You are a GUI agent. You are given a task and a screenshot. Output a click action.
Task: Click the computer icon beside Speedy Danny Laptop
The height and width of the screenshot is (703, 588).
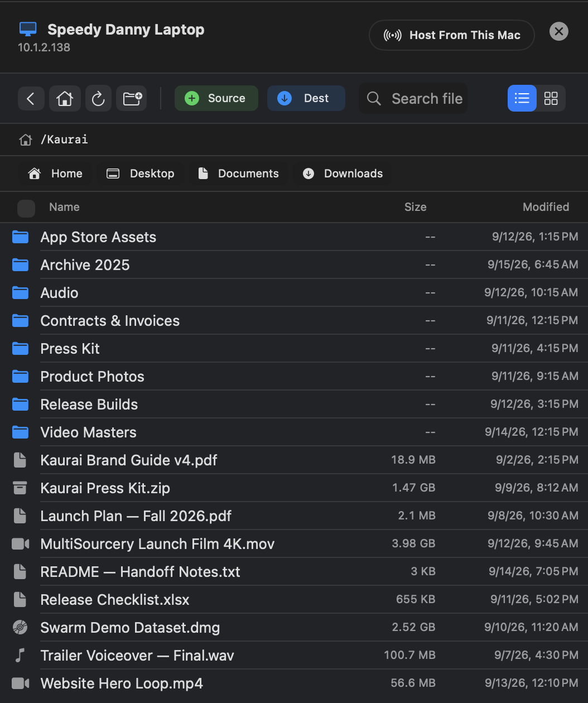[x=28, y=29]
